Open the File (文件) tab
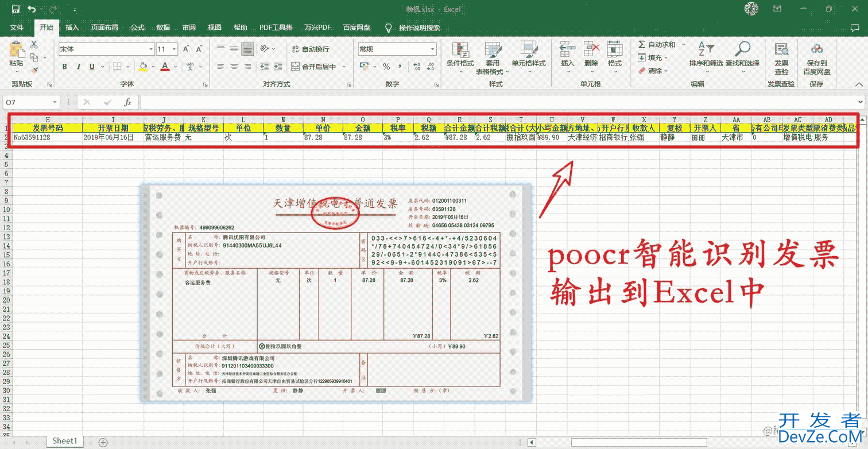This screenshot has height=449, width=868. coord(17,27)
